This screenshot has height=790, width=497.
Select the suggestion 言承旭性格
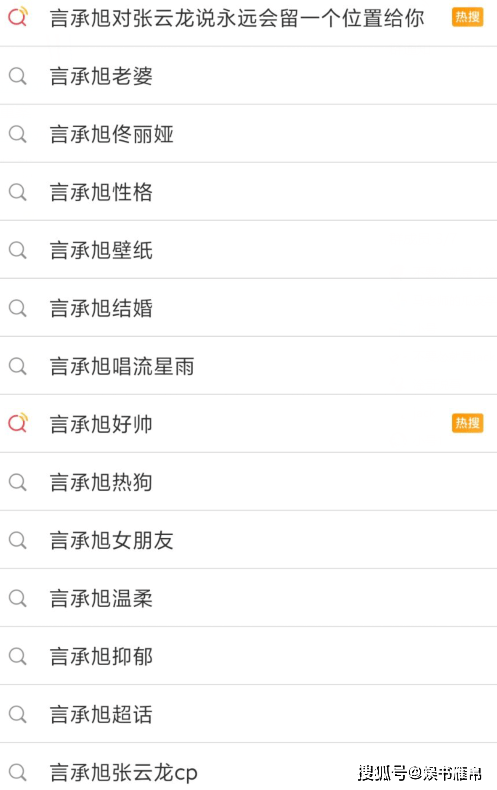pyautogui.click(x=248, y=192)
